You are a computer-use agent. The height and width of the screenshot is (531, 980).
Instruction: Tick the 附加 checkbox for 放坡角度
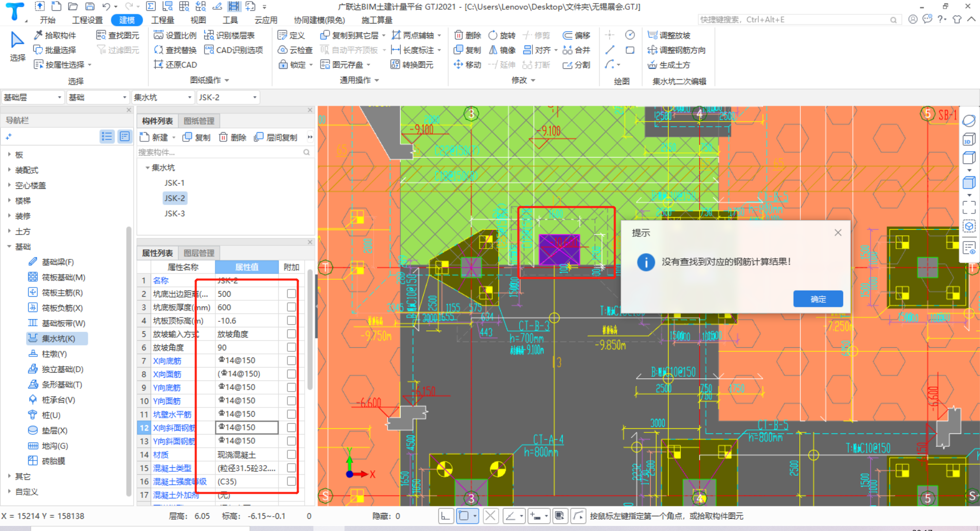(291, 347)
